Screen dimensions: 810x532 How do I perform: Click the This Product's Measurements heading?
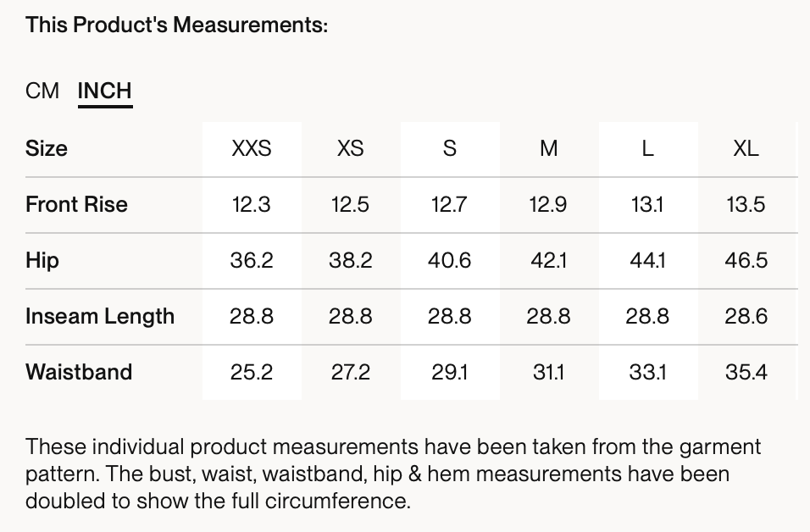tap(176, 25)
